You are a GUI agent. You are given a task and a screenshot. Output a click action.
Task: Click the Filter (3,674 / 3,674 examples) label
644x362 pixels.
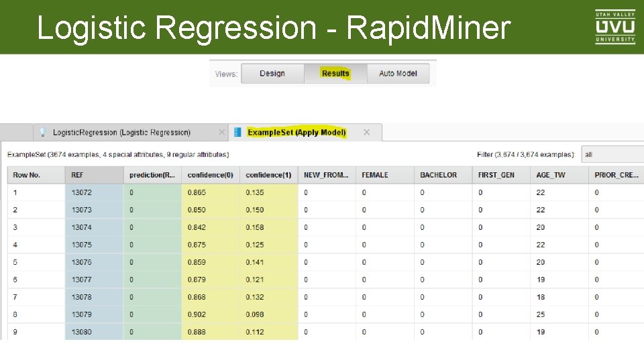(x=526, y=155)
